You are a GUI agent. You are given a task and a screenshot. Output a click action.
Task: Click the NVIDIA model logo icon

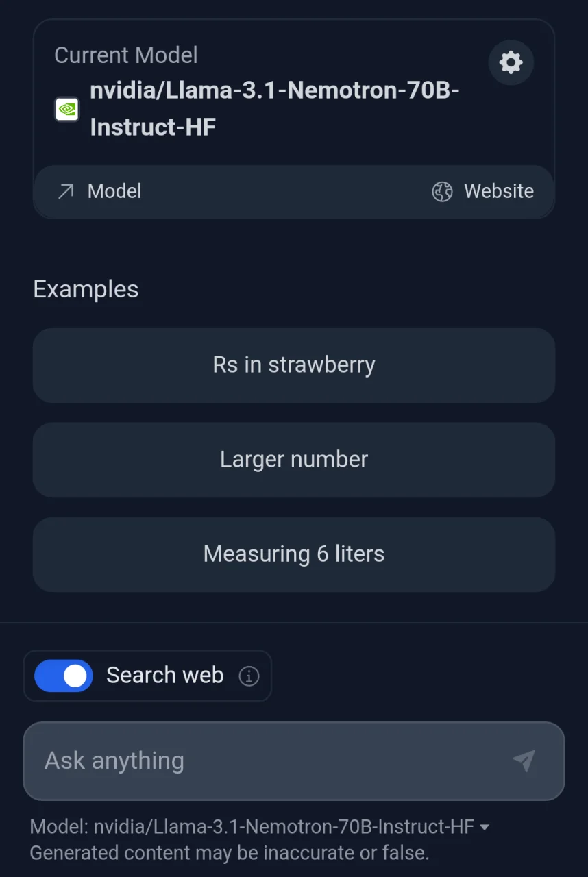[67, 108]
